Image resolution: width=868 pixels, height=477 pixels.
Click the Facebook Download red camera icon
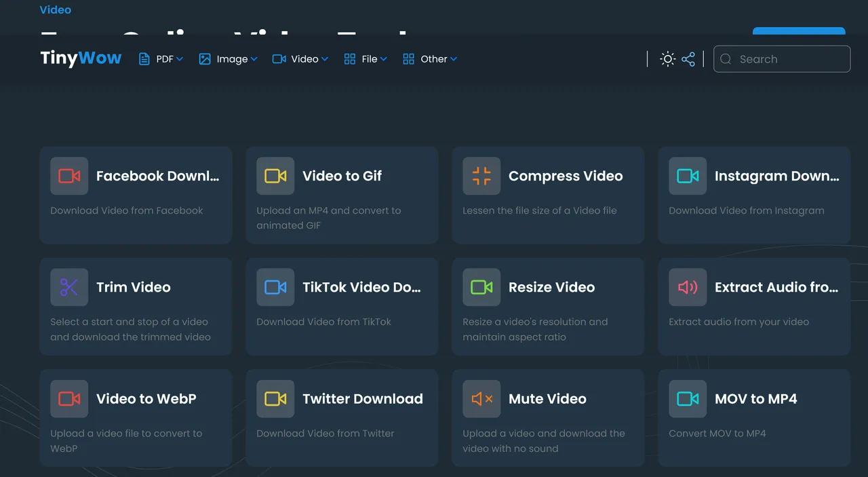click(69, 176)
